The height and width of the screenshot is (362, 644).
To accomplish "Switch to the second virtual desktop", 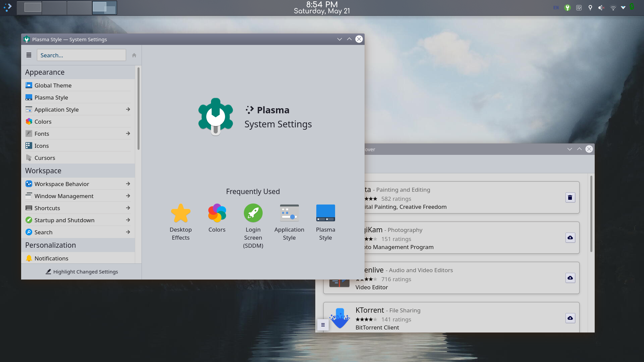I will (54, 8).
